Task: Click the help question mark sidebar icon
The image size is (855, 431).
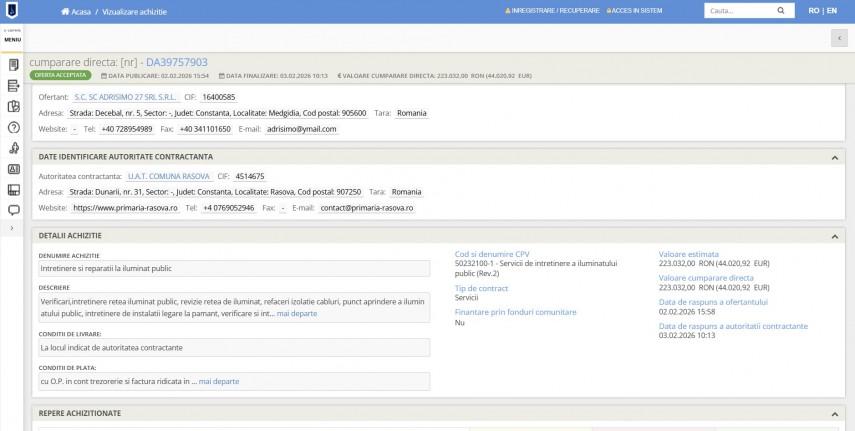Action: [x=14, y=127]
